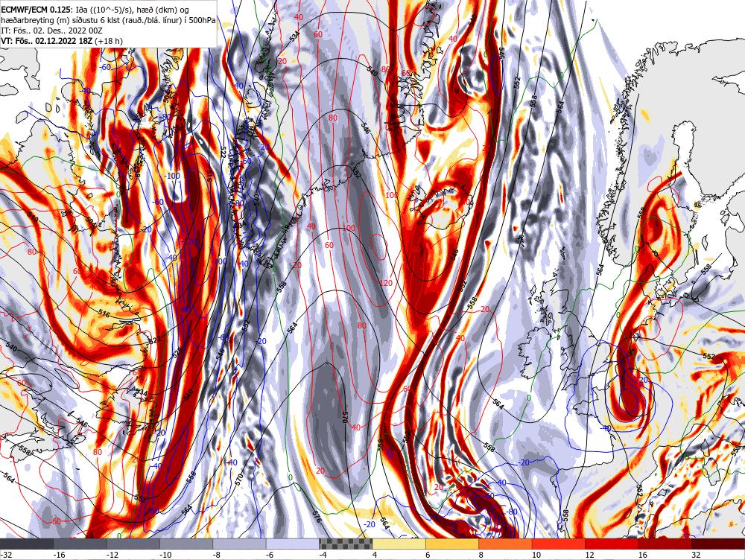Click the '-6' legend label
745x560 pixels.
[x=270, y=555]
